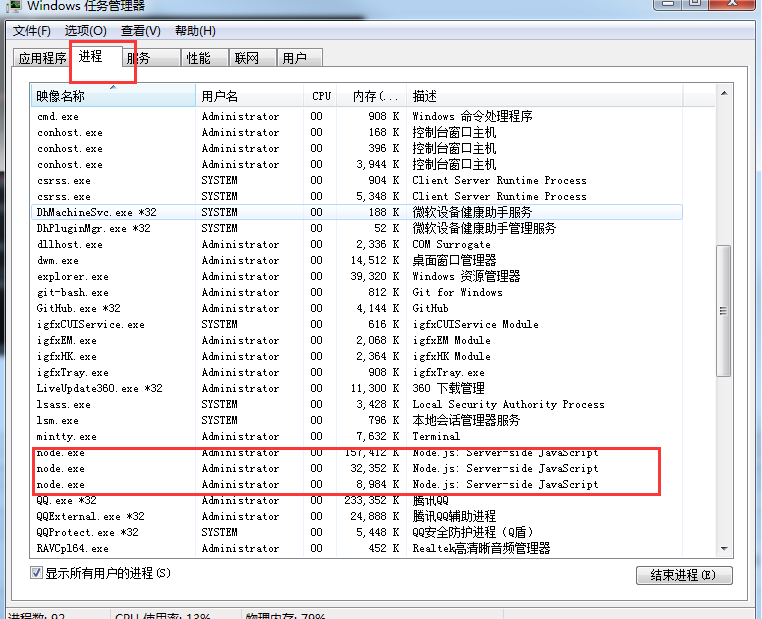This screenshot has width=762, height=619.
Task: Sort by 内存 column header
Action: pyautogui.click(x=373, y=96)
